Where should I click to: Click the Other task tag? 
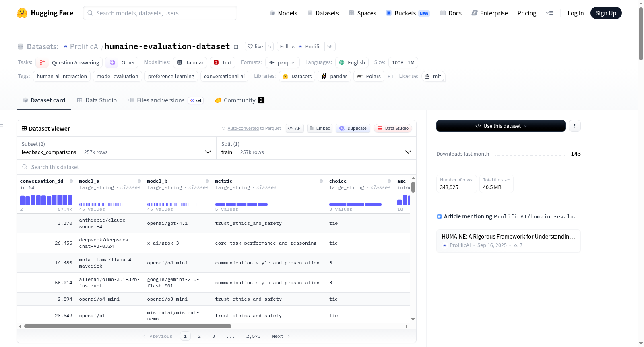[122, 62]
